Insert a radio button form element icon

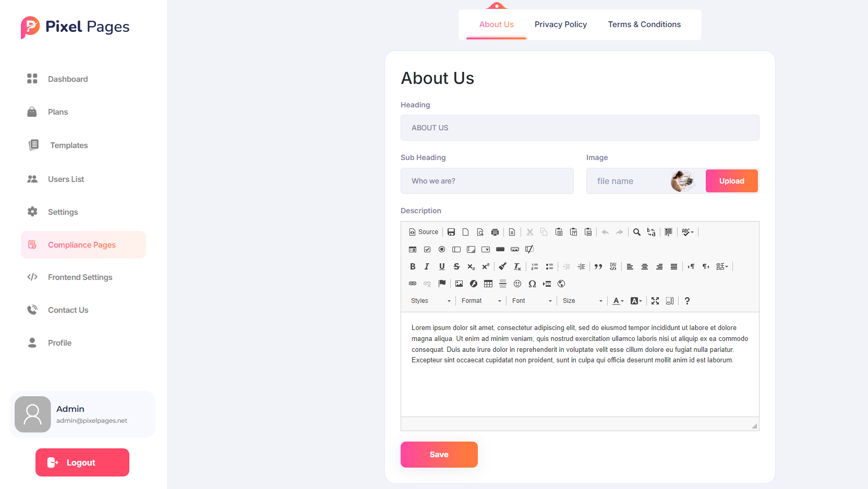pyautogui.click(x=442, y=249)
